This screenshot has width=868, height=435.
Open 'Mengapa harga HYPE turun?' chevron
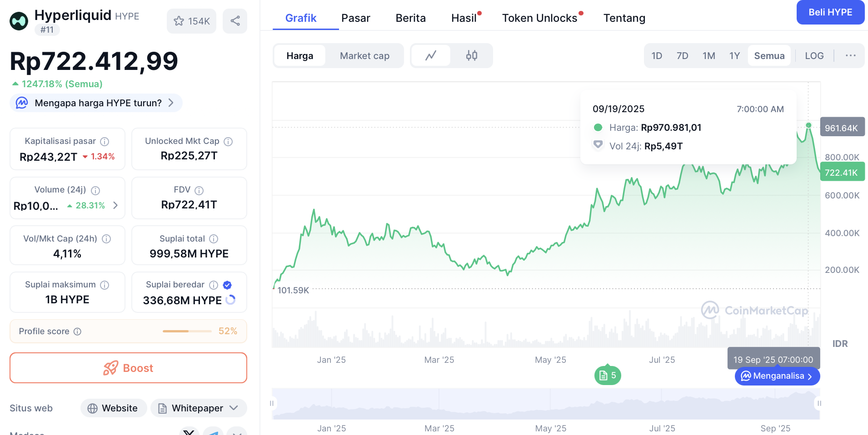[x=171, y=103]
